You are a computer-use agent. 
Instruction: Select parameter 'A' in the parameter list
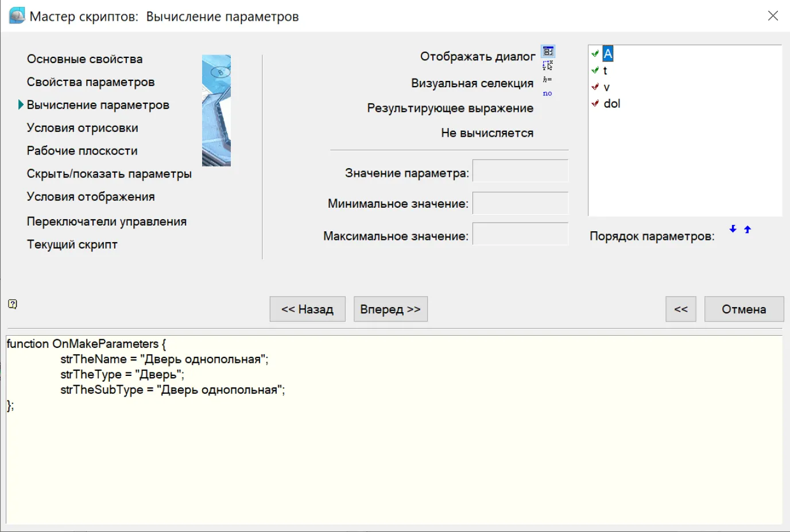tap(607, 54)
